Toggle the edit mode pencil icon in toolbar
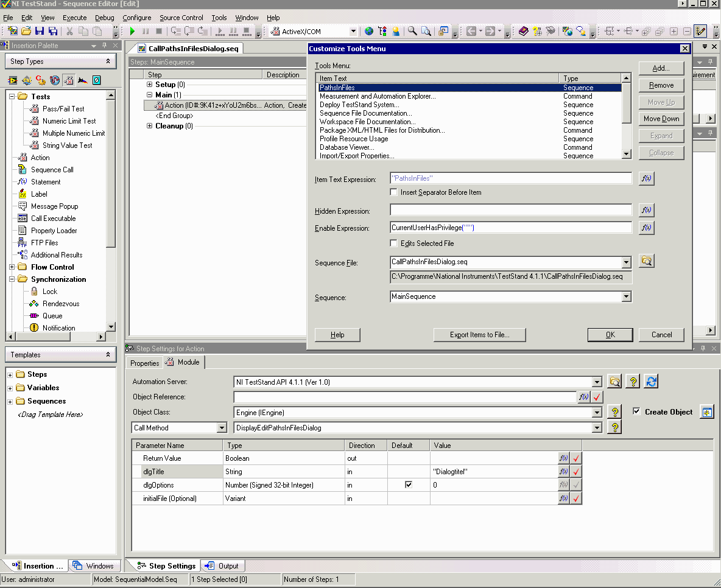Viewport: 721px width, 588px height. [x=701, y=31]
